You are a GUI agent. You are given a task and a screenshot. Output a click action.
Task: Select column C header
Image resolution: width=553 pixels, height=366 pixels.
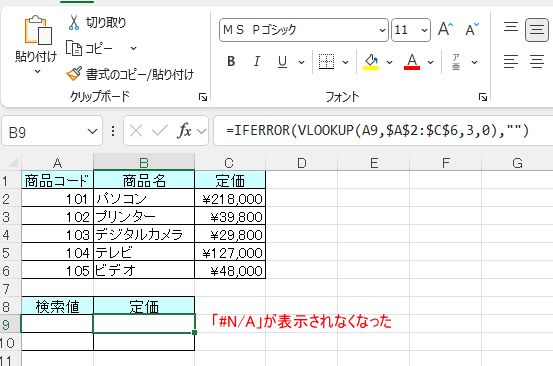[230, 163]
